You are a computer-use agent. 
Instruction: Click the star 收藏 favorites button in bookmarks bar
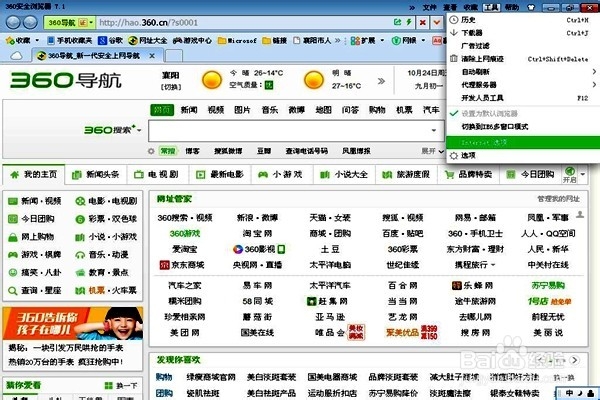pos(19,40)
